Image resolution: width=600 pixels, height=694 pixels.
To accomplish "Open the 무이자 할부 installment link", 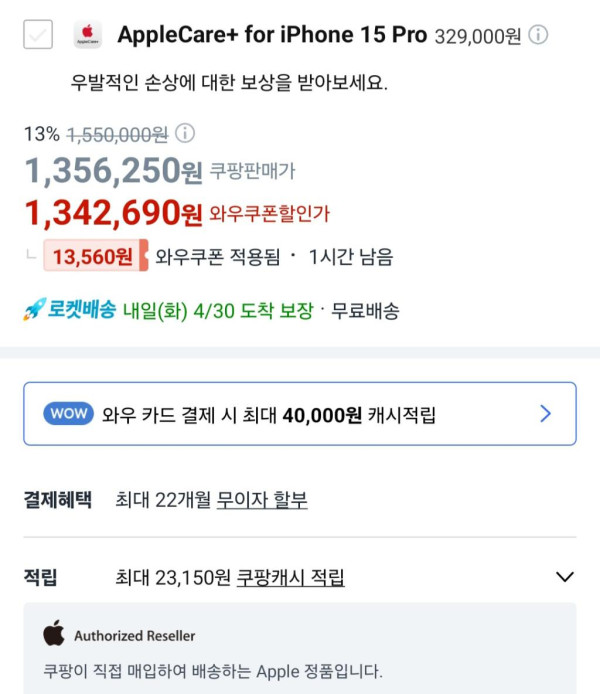I will pos(262,500).
